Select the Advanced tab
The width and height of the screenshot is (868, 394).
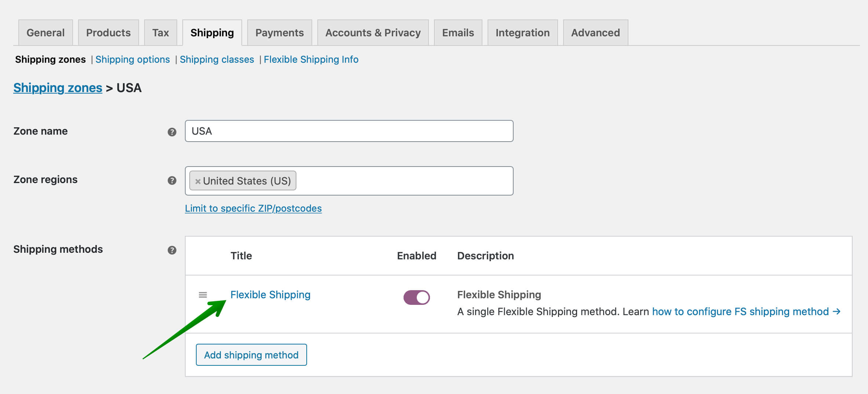point(595,33)
